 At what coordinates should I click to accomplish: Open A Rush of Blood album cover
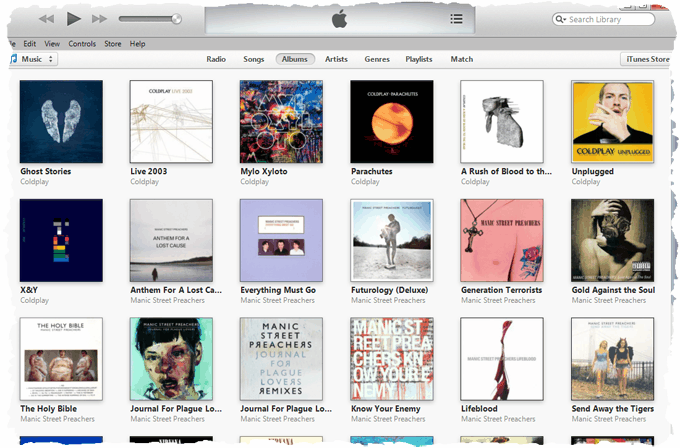point(502,121)
